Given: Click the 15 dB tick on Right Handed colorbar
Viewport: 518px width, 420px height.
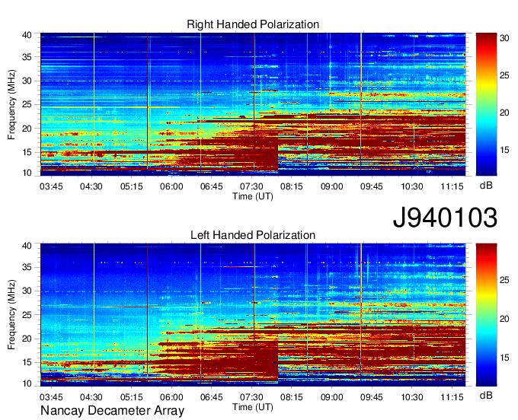Looking at the screenshot, I should pyautogui.click(x=504, y=150).
